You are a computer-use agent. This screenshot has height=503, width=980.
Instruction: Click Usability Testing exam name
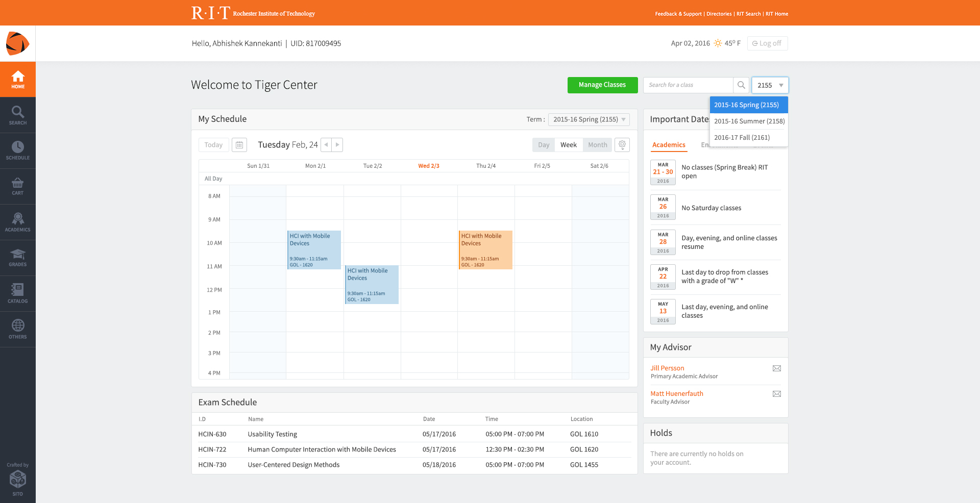coord(272,434)
